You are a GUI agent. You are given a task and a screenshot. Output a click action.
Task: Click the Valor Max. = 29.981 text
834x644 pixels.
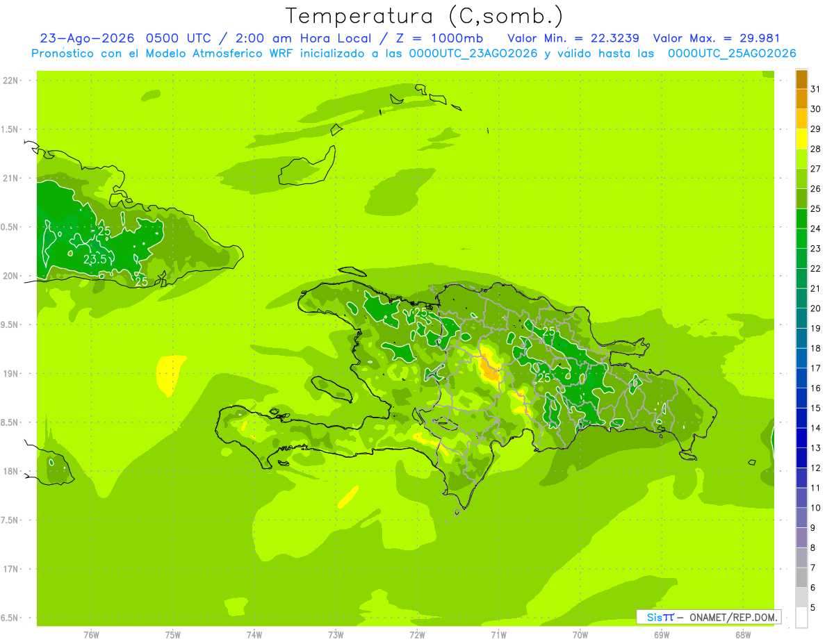(717, 38)
